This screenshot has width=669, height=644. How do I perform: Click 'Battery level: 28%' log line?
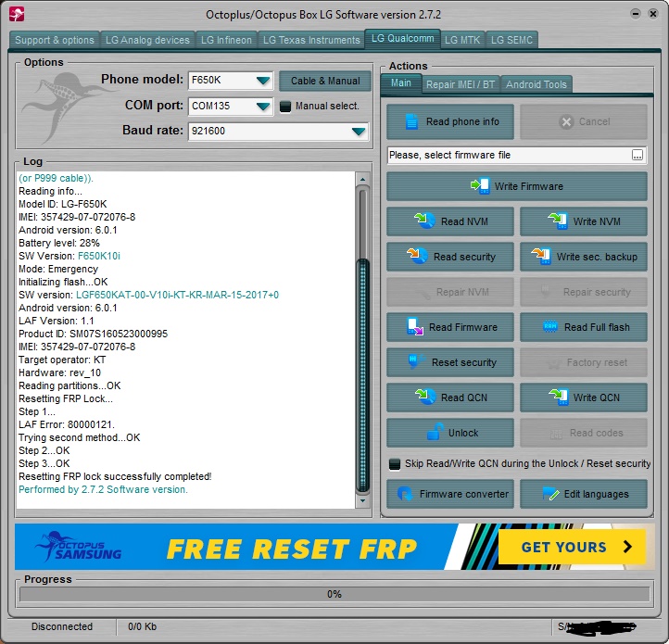click(59, 243)
